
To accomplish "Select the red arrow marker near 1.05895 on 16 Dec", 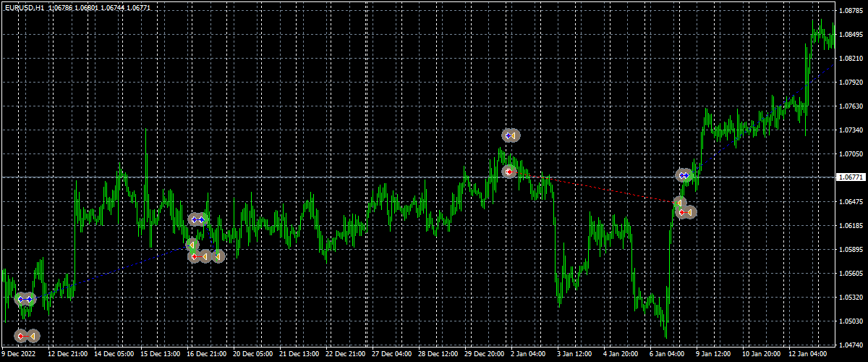I will 195,256.
